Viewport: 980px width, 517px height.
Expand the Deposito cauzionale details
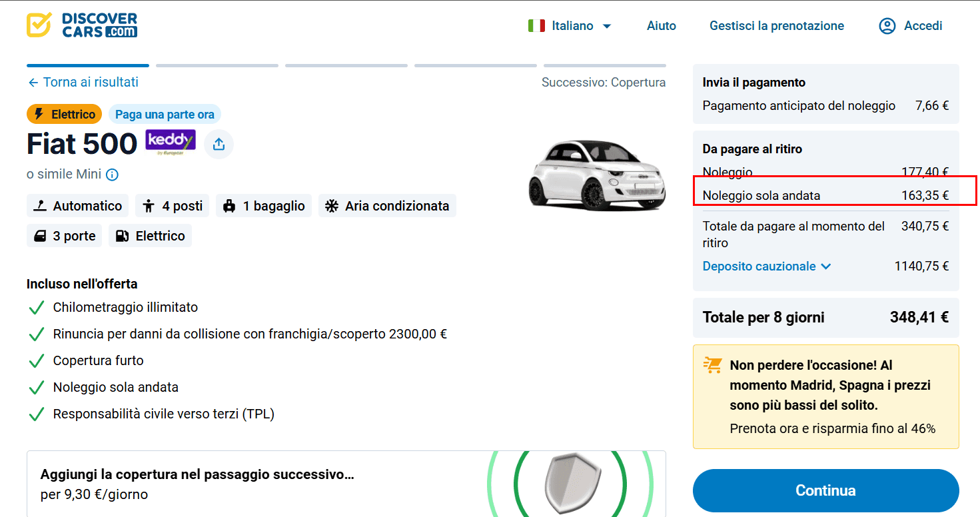tap(767, 266)
